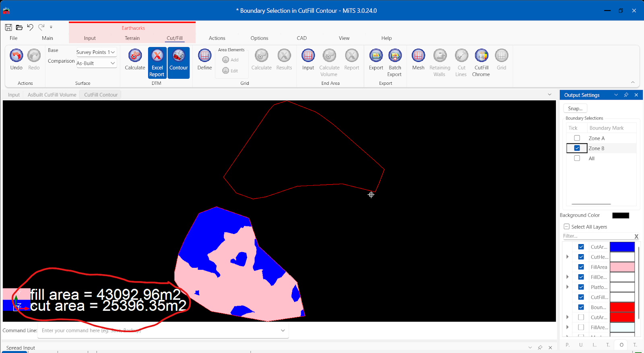Click the Calculate Volume icon
The height and width of the screenshot is (353, 644).
pyautogui.click(x=329, y=55)
